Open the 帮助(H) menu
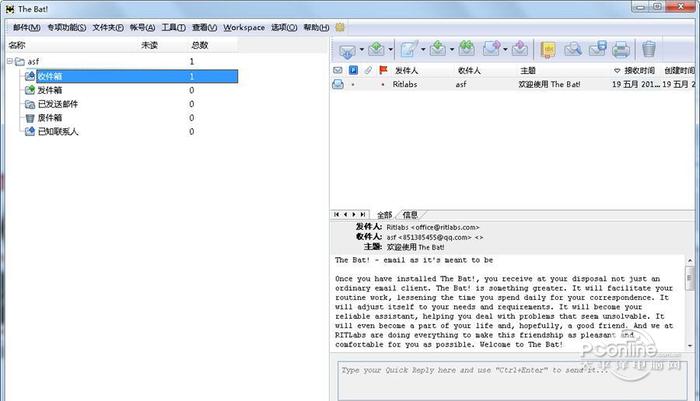The image size is (700, 401). 316,28
